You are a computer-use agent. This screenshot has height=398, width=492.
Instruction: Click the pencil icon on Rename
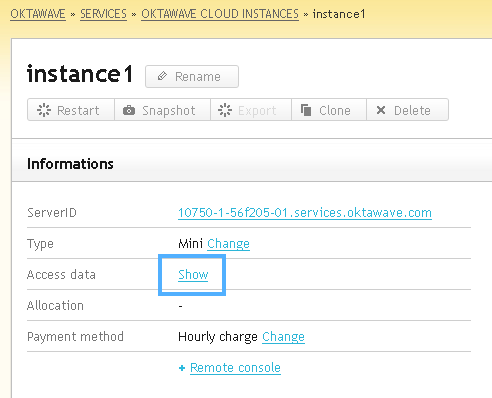coord(162,76)
